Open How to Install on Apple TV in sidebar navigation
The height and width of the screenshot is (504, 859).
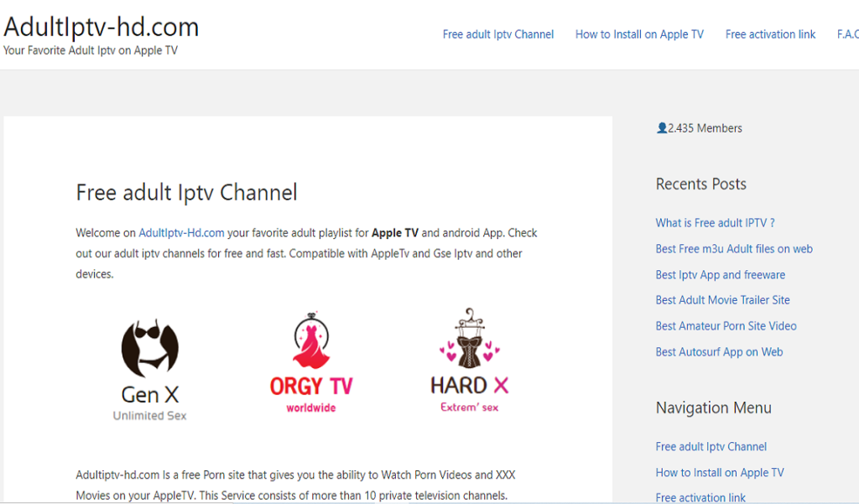[x=720, y=472]
